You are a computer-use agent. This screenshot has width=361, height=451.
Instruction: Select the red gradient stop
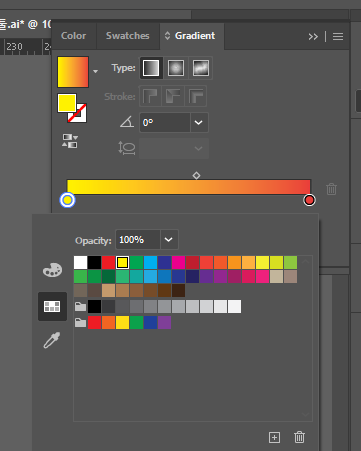click(x=309, y=200)
